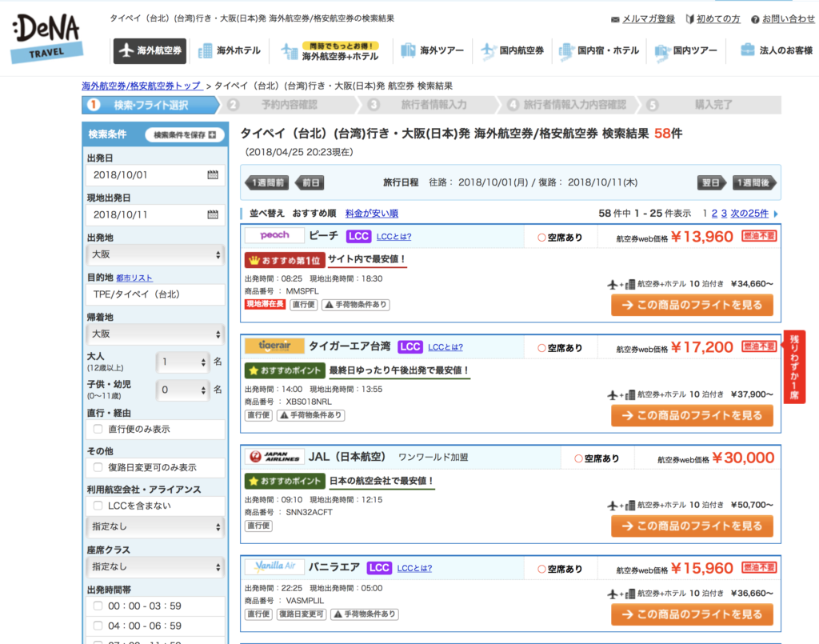Sort results by 料金が安い順

pos(371,214)
